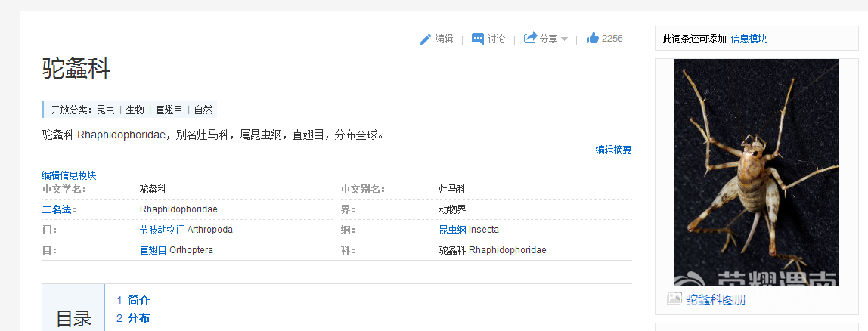Click the 编辑摘要 link
868x331 pixels.
pos(612,150)
